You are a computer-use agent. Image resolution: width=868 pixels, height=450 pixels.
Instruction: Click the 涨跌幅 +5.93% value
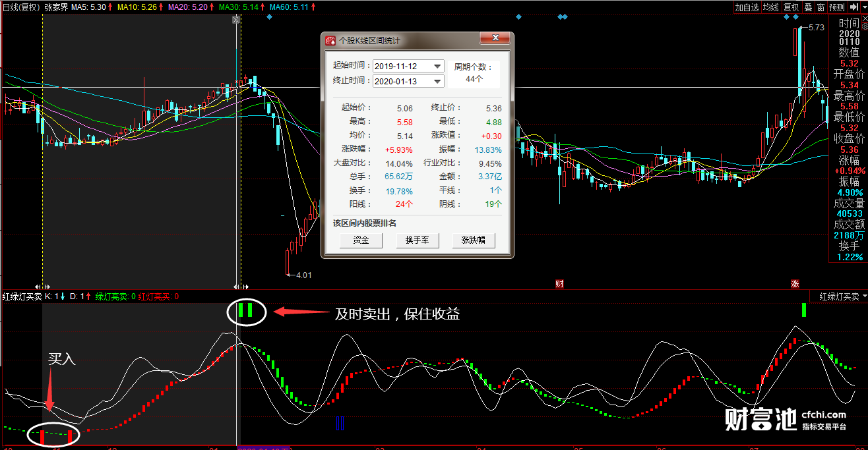pos(398,150)
